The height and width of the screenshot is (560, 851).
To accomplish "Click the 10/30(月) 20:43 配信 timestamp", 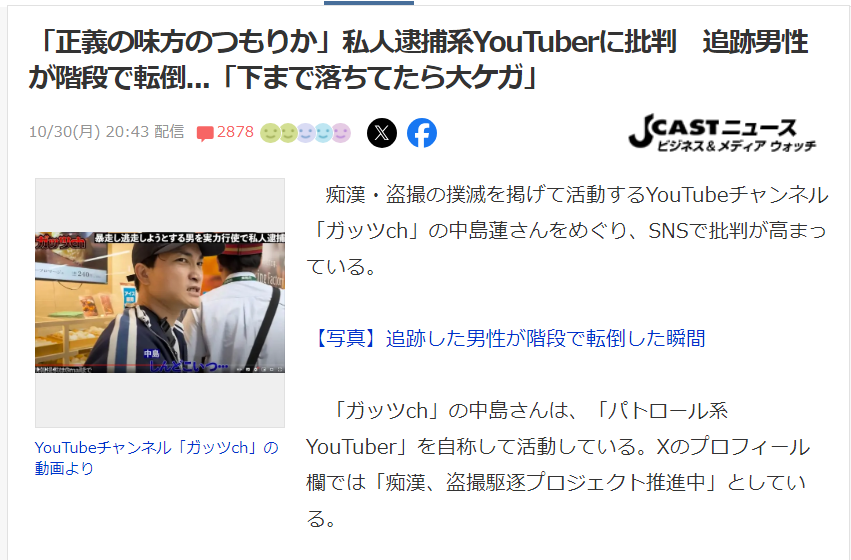I will pos(106,132).
